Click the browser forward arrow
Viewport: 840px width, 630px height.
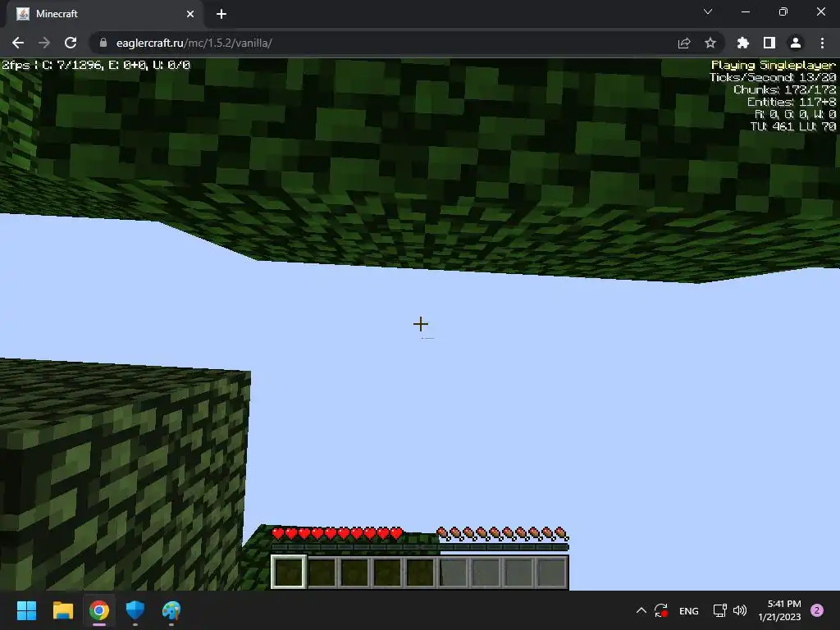[44, 43]
